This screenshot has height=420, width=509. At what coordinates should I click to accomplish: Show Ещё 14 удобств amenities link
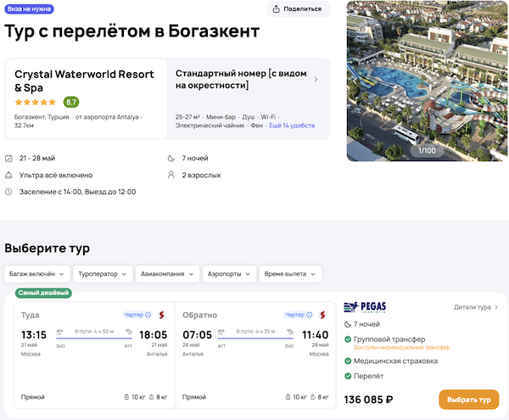(291, 126)
